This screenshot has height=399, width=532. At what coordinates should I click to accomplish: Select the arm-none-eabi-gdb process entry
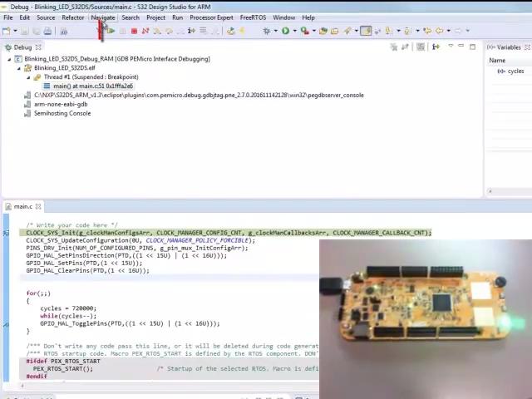click(60, 104)
